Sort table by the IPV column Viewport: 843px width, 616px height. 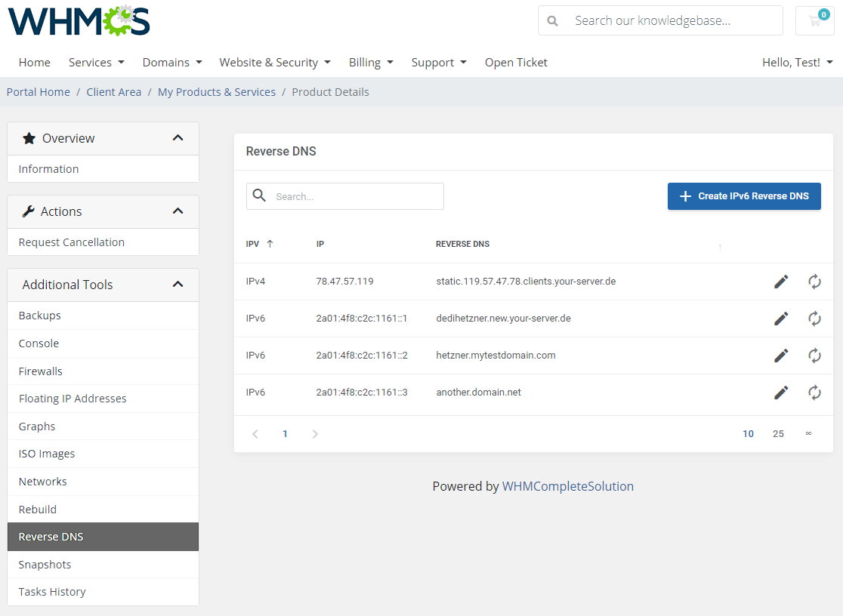(x=257, y=244)
